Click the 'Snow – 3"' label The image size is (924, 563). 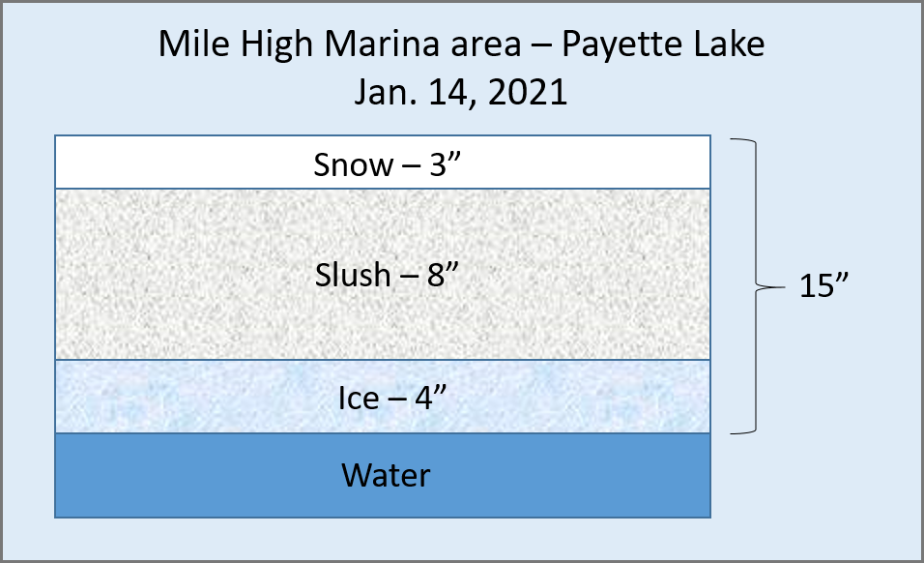(387, 164)
